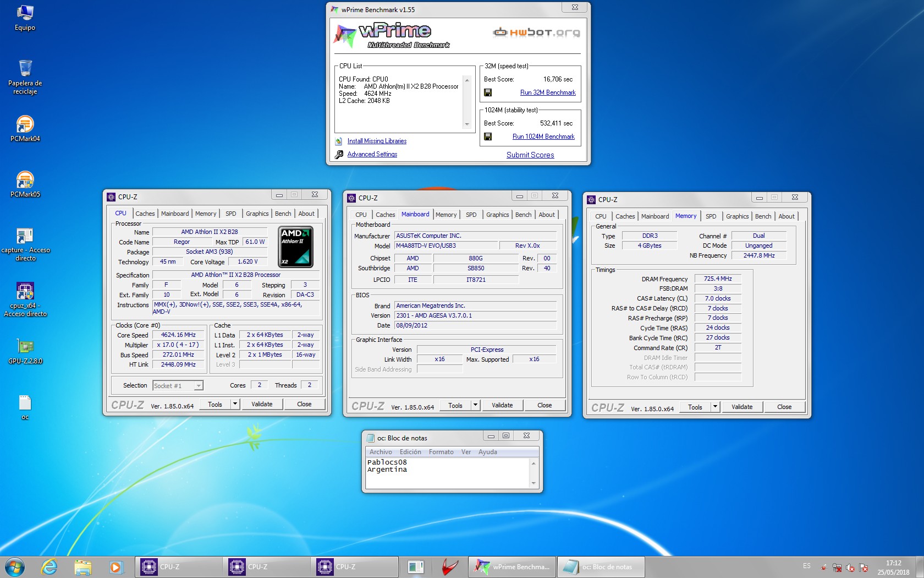Image resolution: width=924 pixels, height=578 pixels.
Task: Expand Tools dropdown arrow in Mainboard window
Action: (475, 405)
